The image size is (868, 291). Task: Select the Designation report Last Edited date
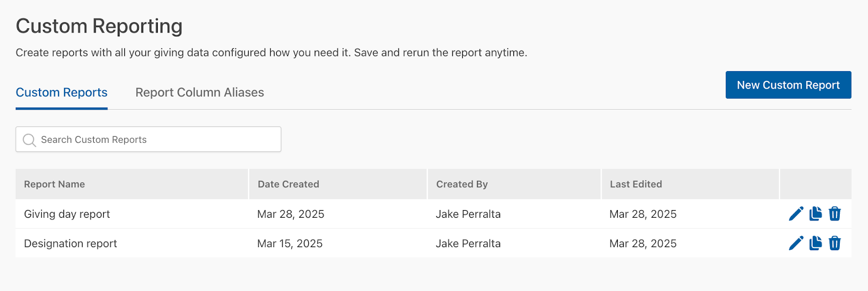tap(643, 243)
